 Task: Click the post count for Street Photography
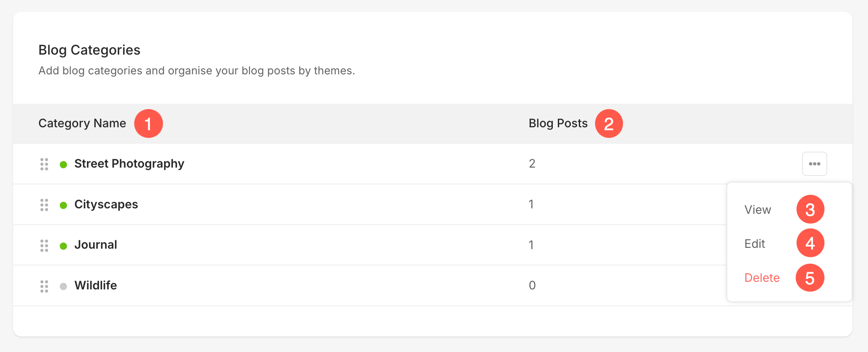coord(532,163)
